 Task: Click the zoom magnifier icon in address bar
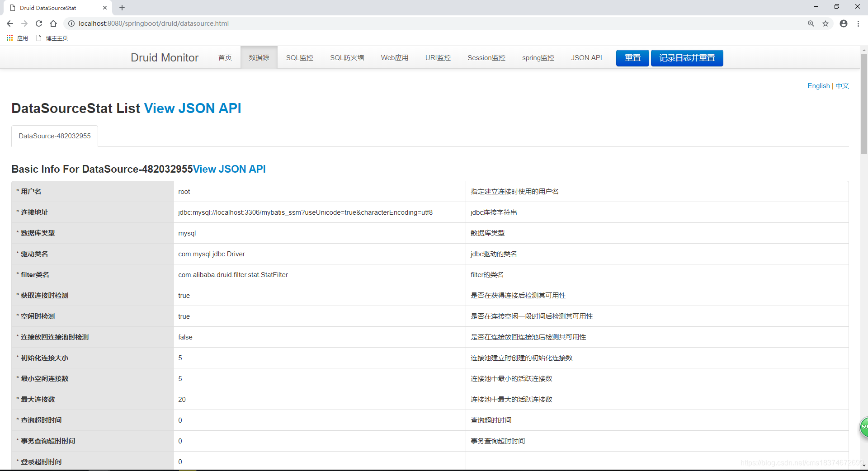(x=811, y=24)
